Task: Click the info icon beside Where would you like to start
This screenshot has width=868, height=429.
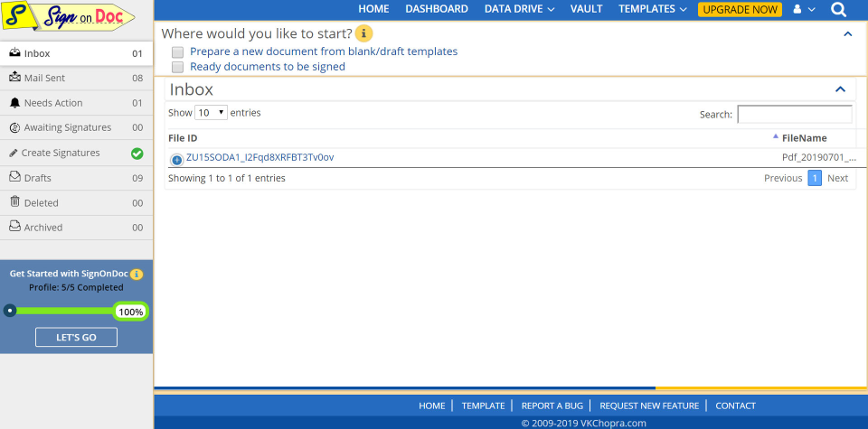Action: (363, 33)
